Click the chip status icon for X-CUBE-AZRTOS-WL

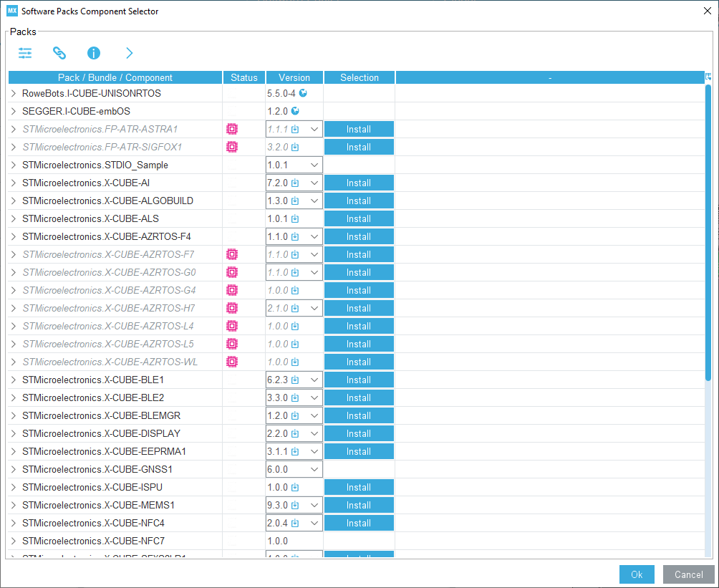(x=232, y=362)
